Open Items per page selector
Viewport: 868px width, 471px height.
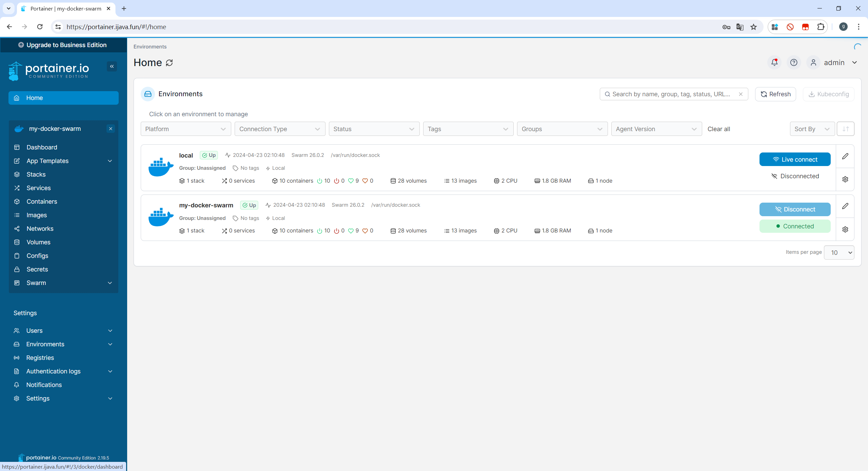coord(839,252)
